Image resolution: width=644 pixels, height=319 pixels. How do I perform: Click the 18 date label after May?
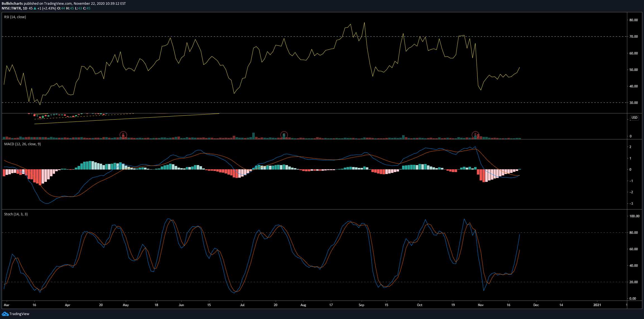[x=157, y=305]
